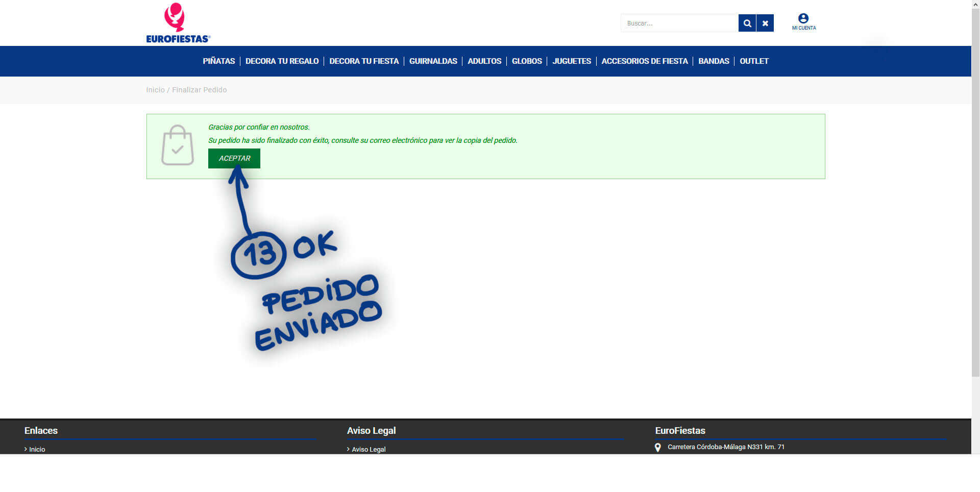The image size is (980, 492).
Task: Select Decora Tu Fiesta menu item
Action: [364, 61]
